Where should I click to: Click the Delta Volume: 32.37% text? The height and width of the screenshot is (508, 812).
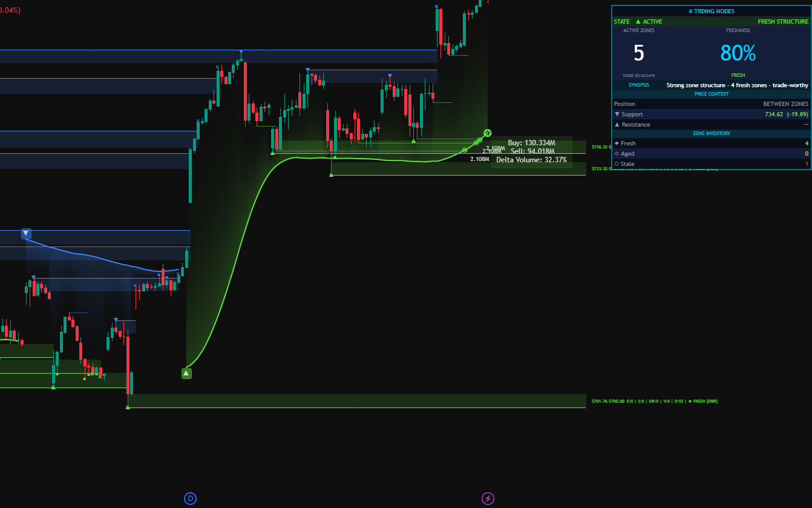[531, 160]
